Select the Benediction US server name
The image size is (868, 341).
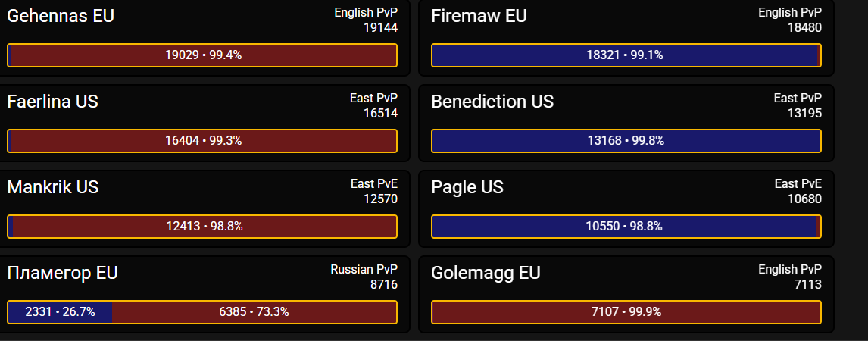click(x=492, y=102)
